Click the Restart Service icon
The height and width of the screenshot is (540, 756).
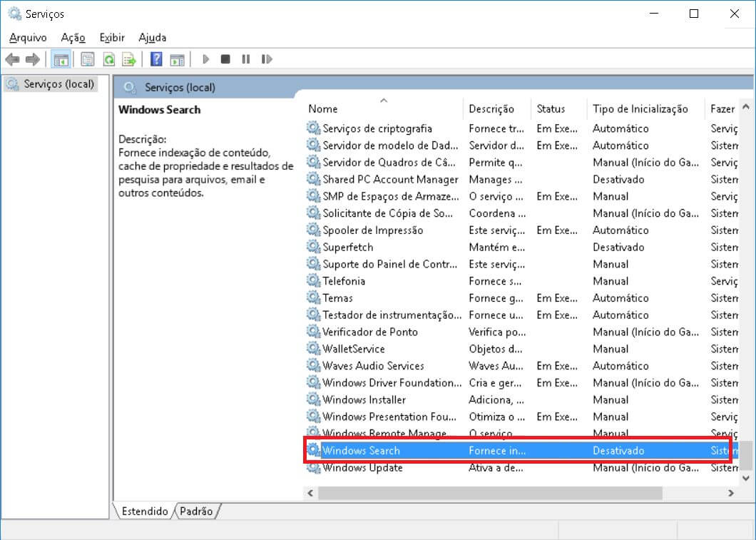coord(267,59)
